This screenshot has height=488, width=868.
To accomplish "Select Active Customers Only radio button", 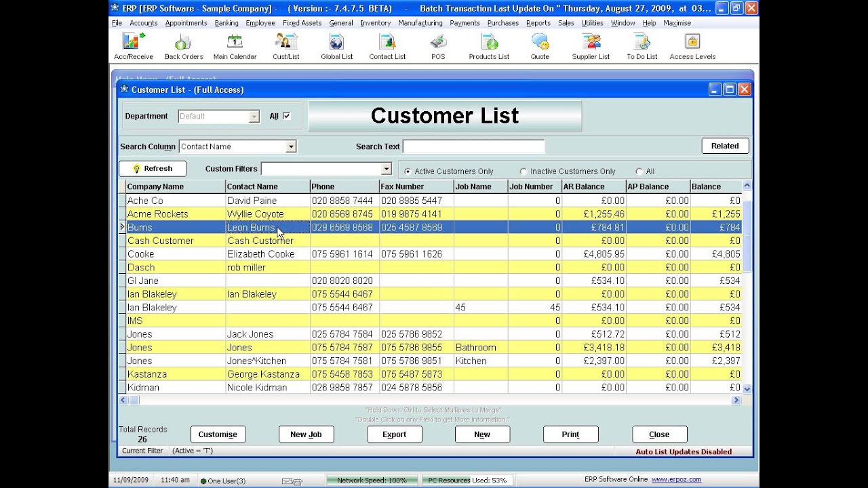I will pyautogui.click(x=408, y=171).
